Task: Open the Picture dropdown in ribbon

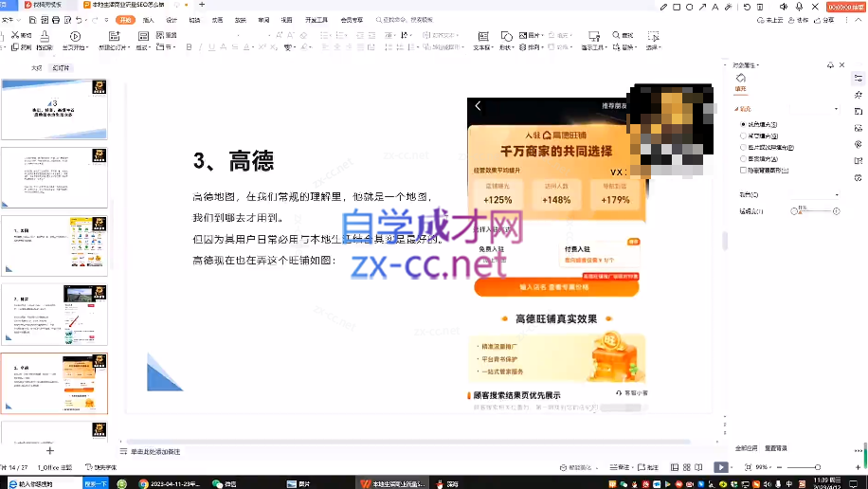Action: [532, 35]
